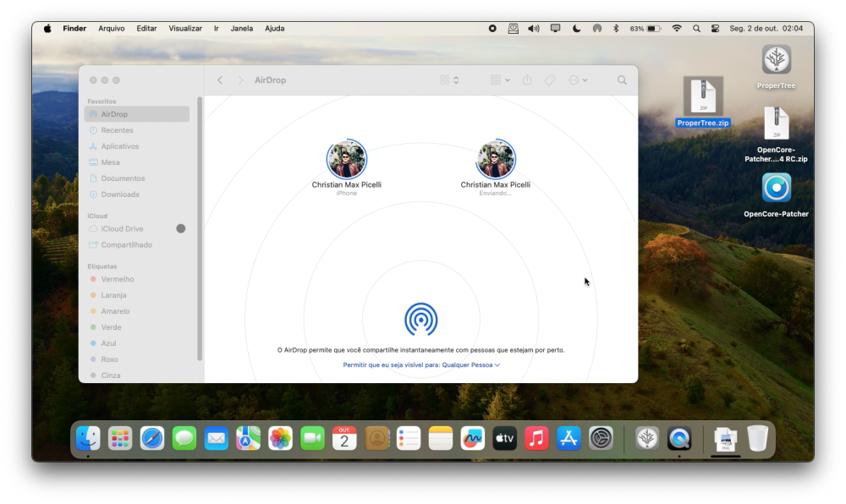Open the Finder menu
The height and width of the screenshot is (504, 846).
point(74,29)
